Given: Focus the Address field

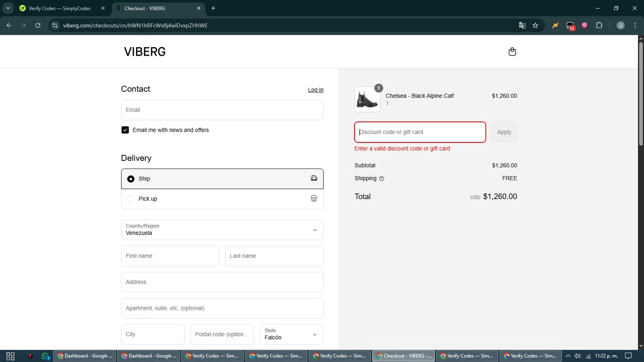Looking at the screenshot, I should tap(222, 282).
